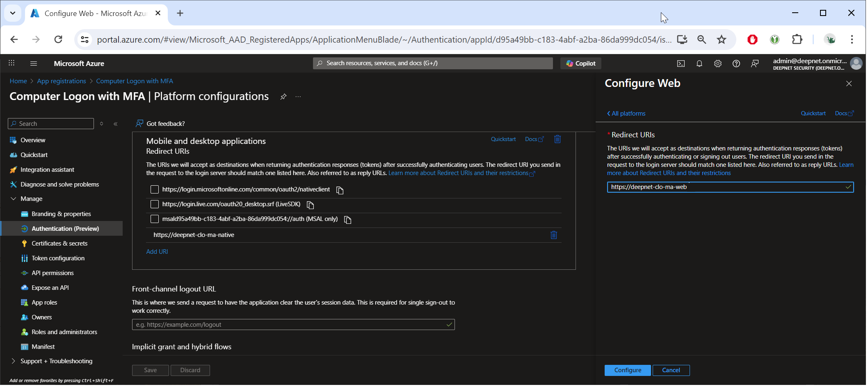Open Certificates & secrets menu item
Image resolution: width=868 pixels, height=387 pixels.
tap(59, 244)
